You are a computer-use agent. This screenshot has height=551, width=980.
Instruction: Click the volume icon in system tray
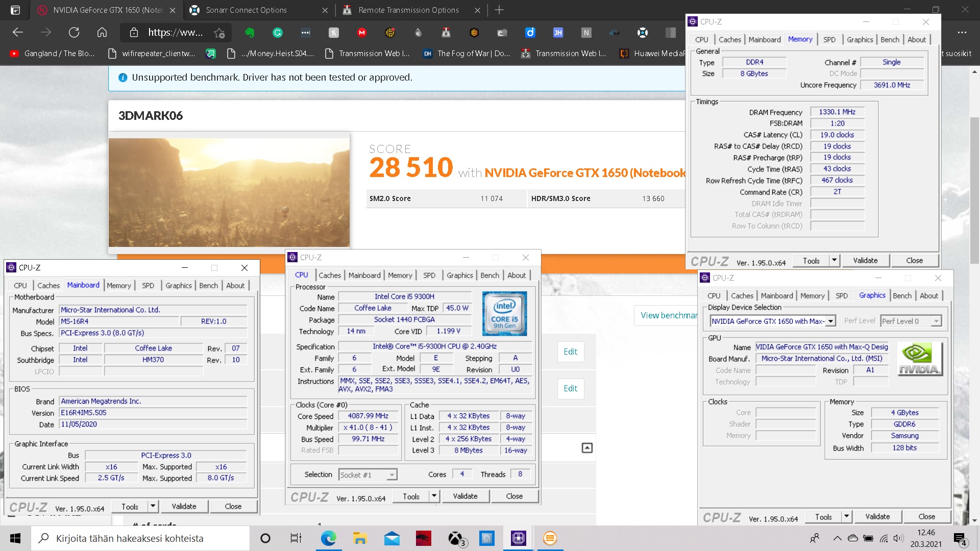899,538
